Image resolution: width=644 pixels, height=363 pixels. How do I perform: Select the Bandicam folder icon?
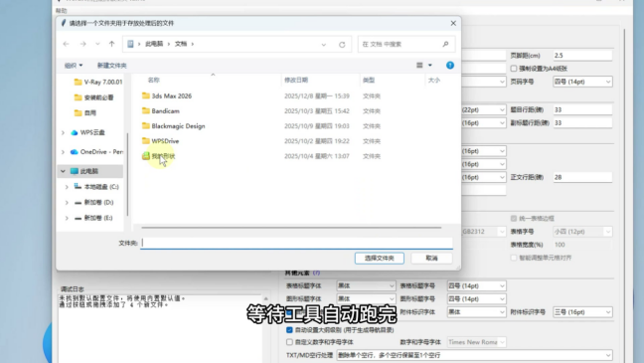[x=146, y=111]
